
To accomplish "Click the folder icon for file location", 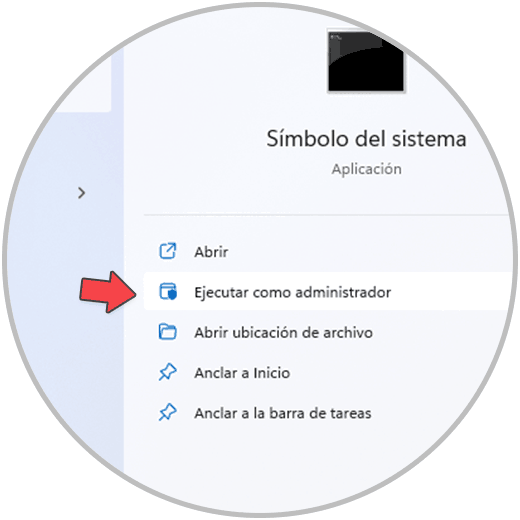I will click(x=167, y=332).
